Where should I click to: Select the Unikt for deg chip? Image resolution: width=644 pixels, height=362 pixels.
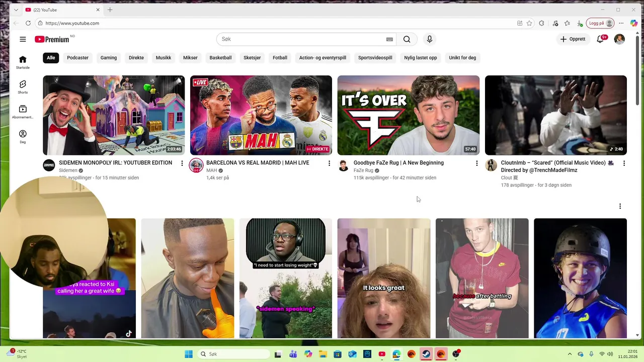pos(462,58)
